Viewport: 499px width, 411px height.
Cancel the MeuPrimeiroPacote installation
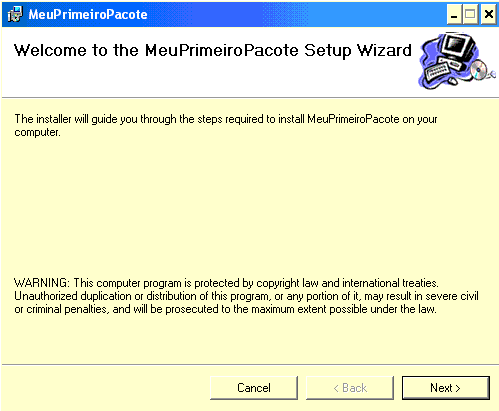(254, 388)
